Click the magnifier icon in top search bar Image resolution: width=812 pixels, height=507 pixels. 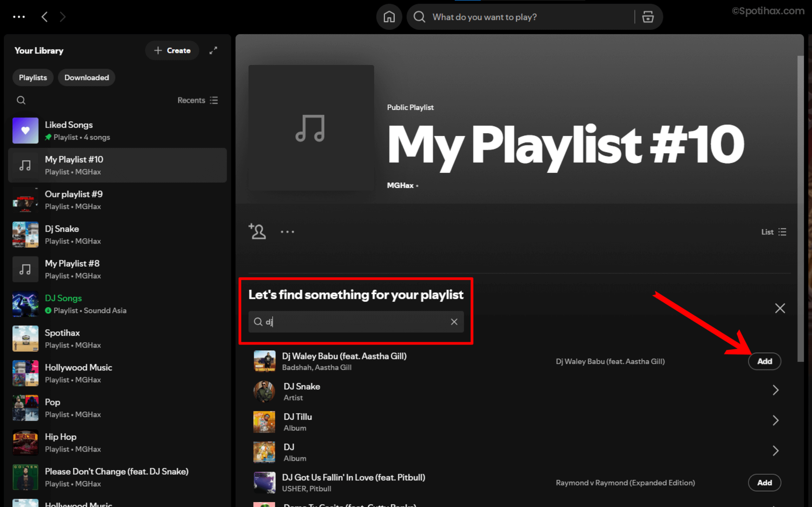[419, 17]
